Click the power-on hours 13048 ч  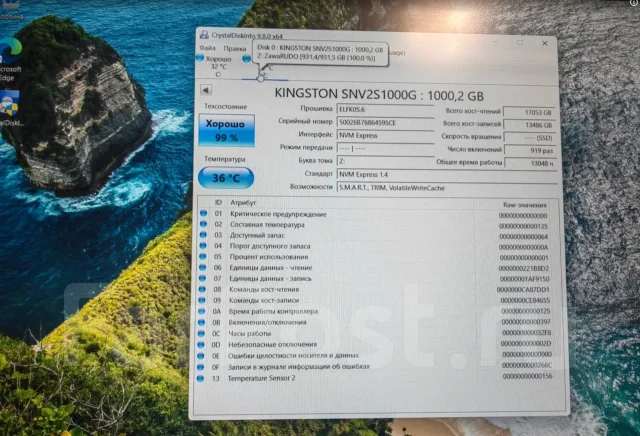point(531,163)
